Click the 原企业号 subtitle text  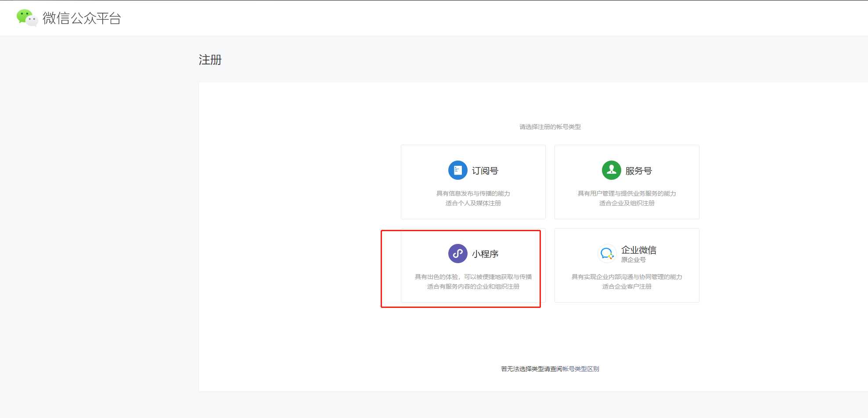click(x=634, y=260)
